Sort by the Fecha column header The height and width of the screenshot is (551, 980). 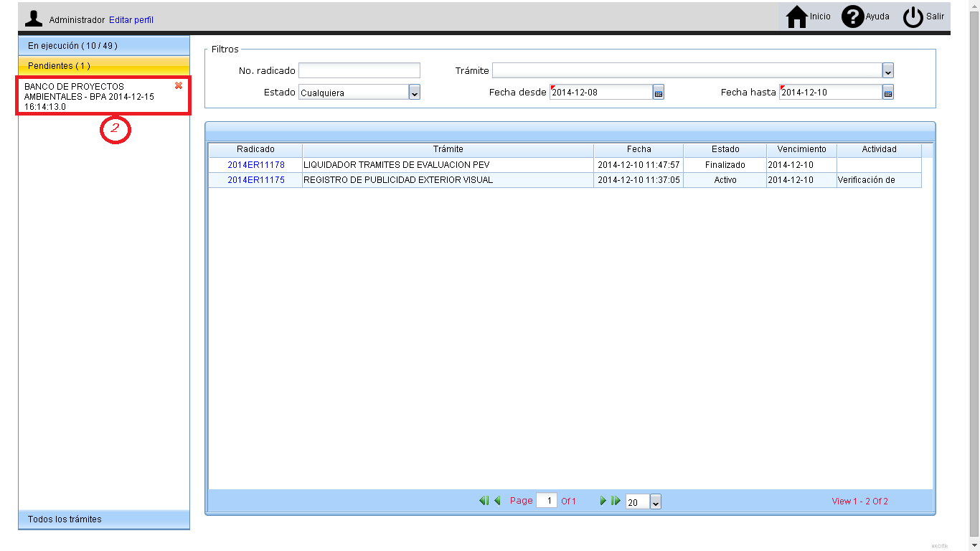click(639, 149)
